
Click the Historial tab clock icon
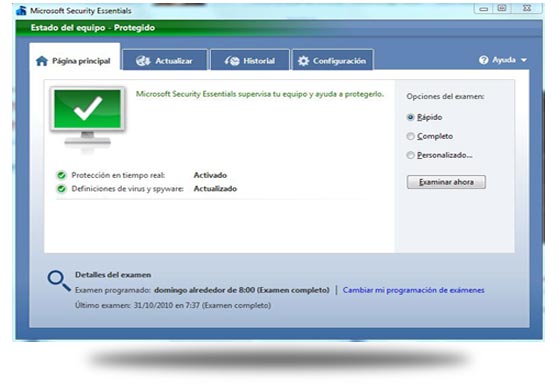pyautogui.click(x=232, y=61)
